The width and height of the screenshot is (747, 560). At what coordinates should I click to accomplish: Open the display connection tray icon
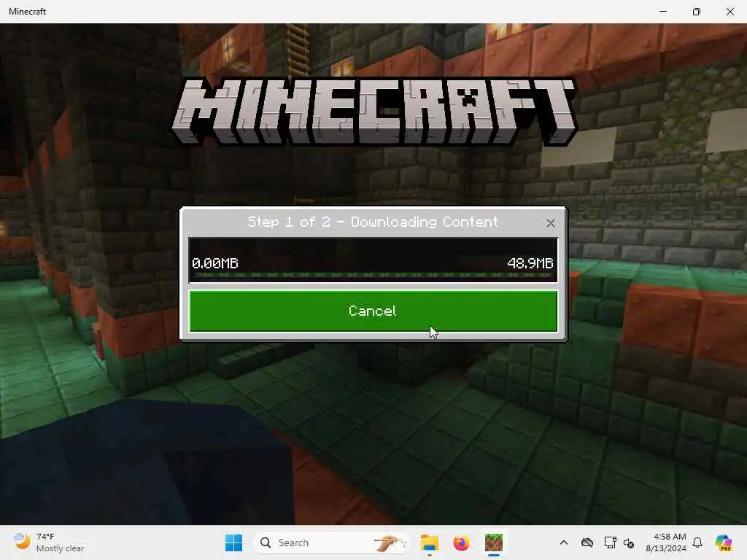coord(610,542)
